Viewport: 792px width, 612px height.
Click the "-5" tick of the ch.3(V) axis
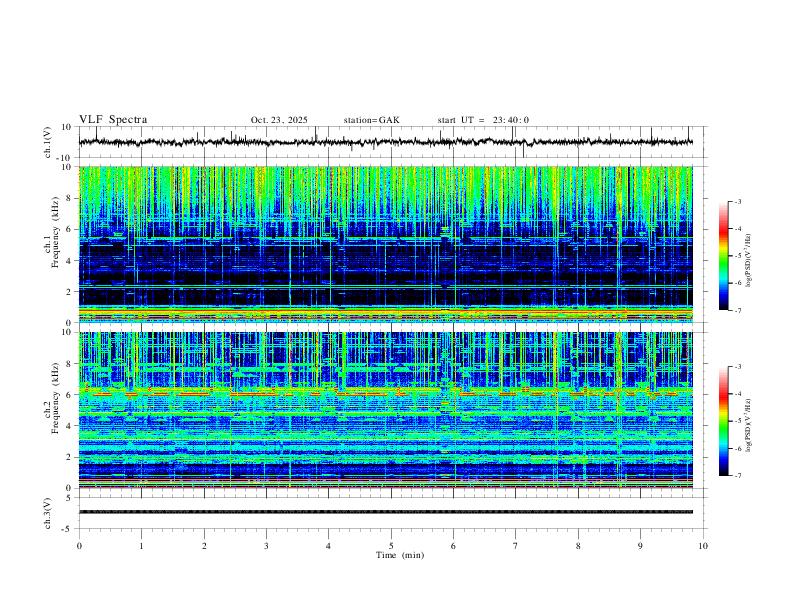68,529
